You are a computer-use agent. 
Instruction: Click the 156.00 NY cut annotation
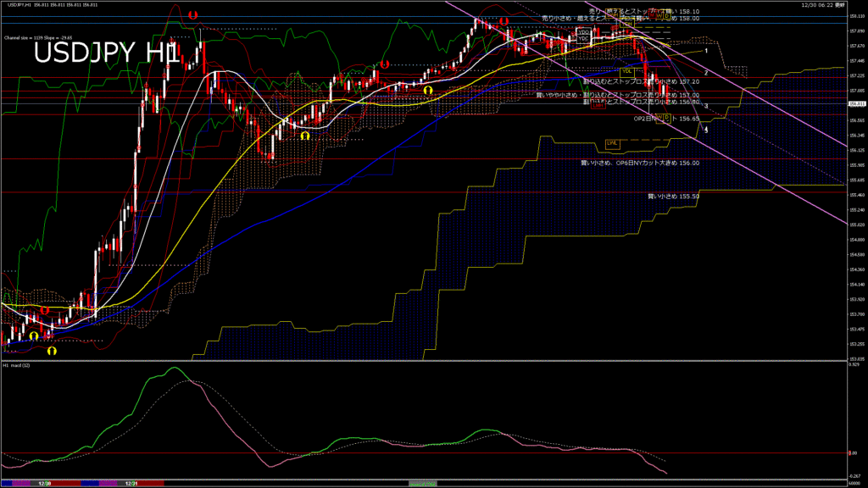[640, 164]
